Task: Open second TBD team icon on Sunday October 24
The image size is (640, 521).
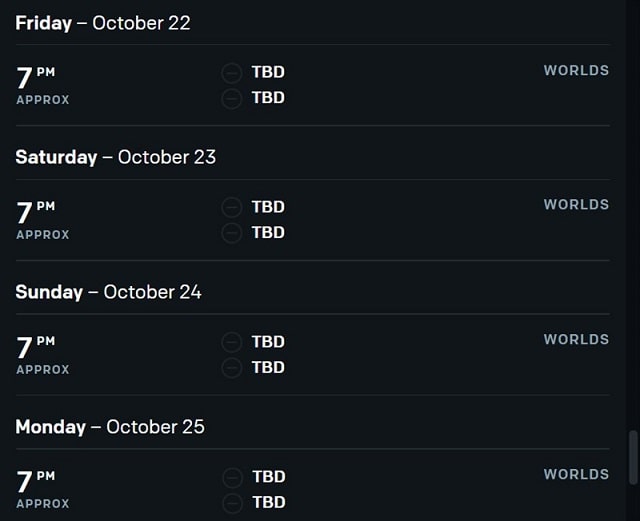Action: coord(231,368)
